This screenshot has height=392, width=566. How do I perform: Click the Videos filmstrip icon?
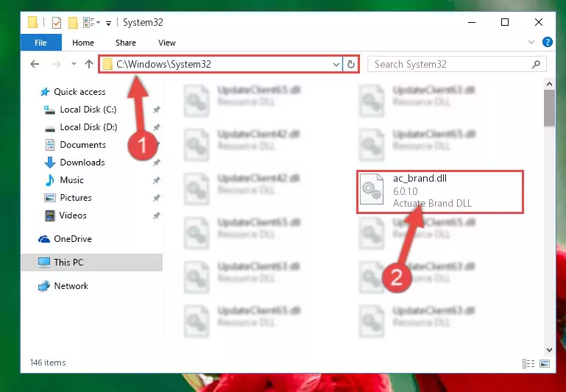pyautogui.click(x=49, y=215)
